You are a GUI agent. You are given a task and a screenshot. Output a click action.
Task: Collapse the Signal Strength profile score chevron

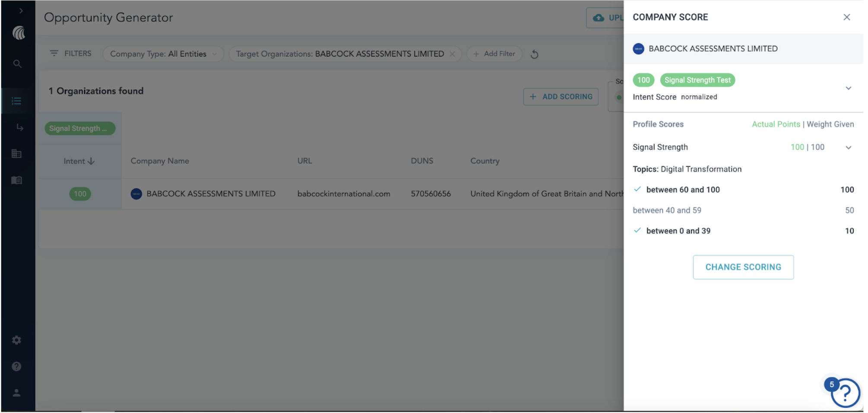click(x=848, y=148)
